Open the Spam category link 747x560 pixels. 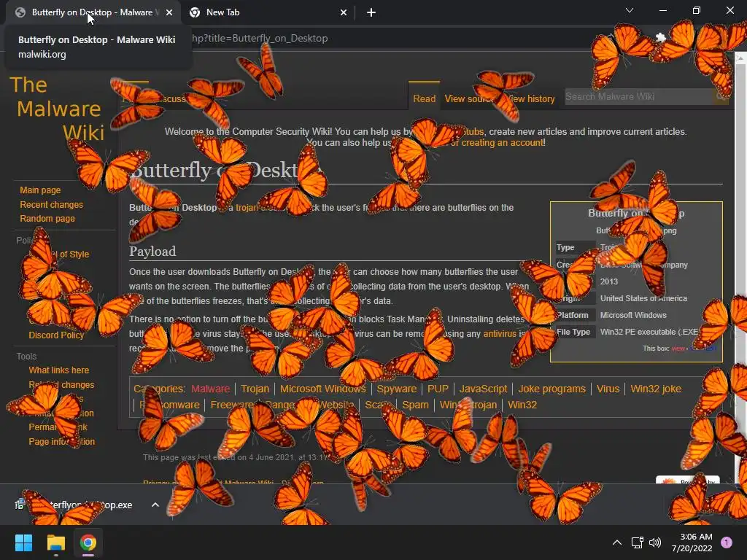(x=415, y=405)
